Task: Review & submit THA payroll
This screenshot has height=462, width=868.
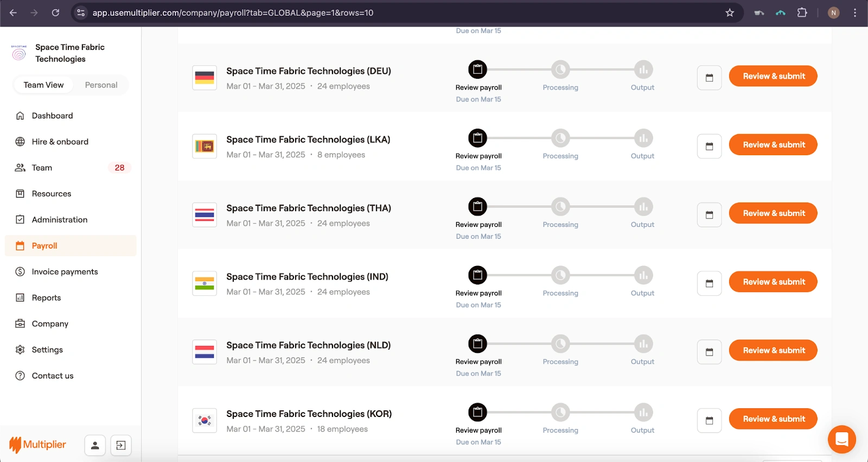Action: [x=773, y=213]
